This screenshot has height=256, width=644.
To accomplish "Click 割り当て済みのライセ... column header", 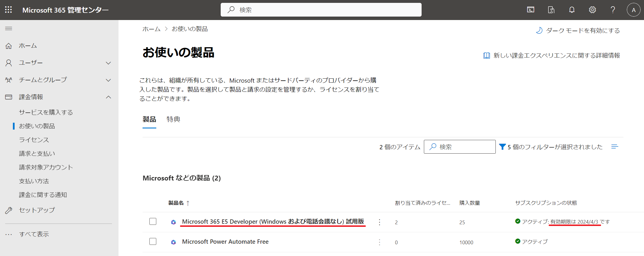I will [x=422, y=203].
